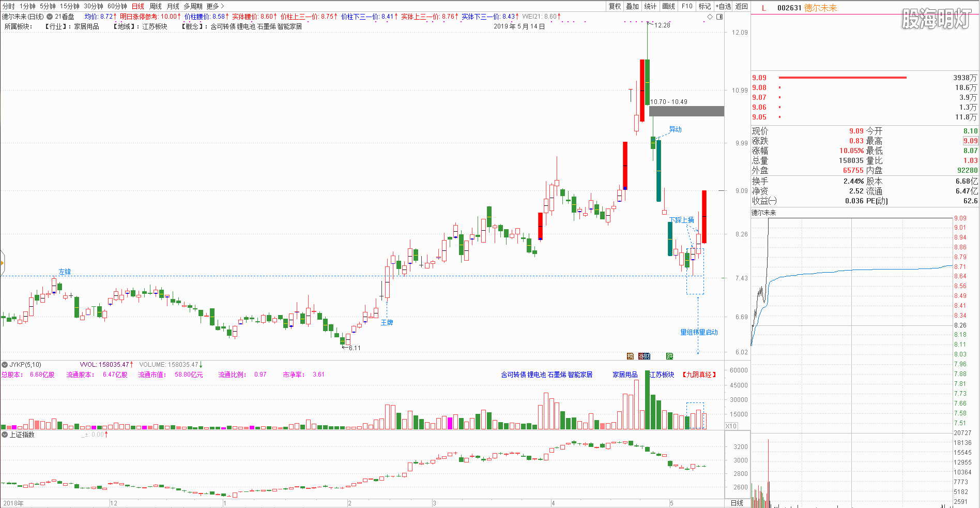Image resolution: width=980 pixels, height=508 pixels.
Task: Click the X10 volume scale box
Action: tap(731, 426)
